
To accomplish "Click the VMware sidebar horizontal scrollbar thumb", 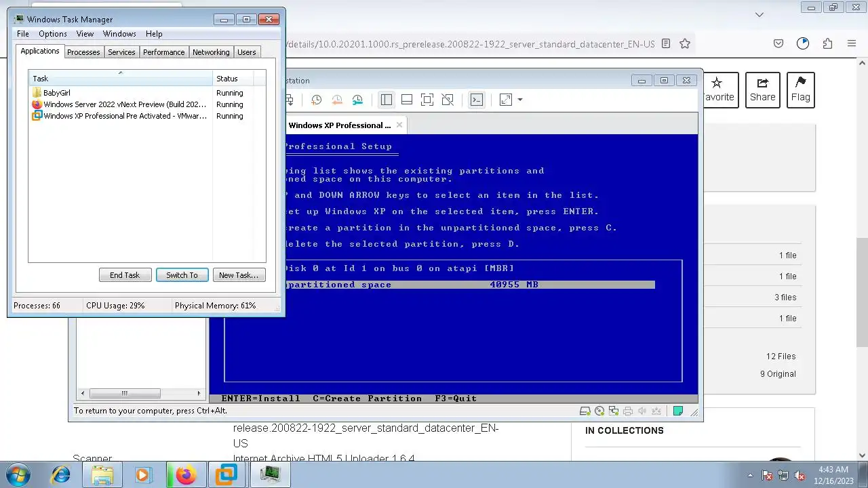I will tap(125, 393).
